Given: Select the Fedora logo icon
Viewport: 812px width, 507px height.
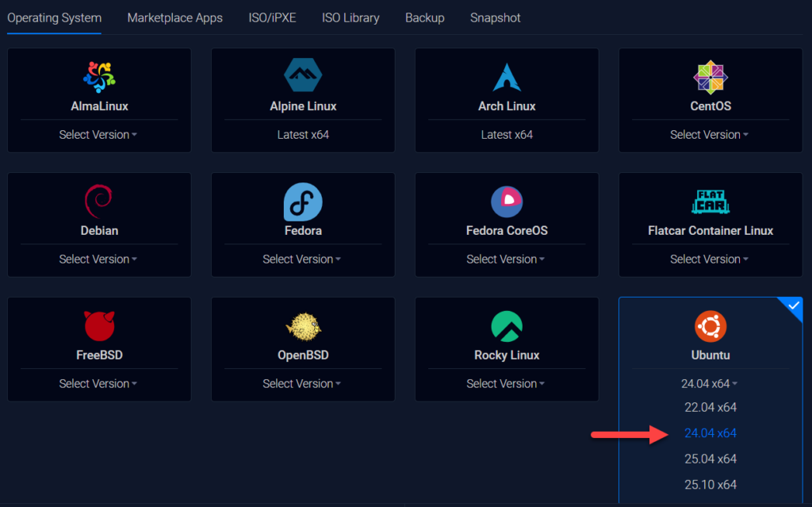Looking at the screenshot, I should 303,202.
